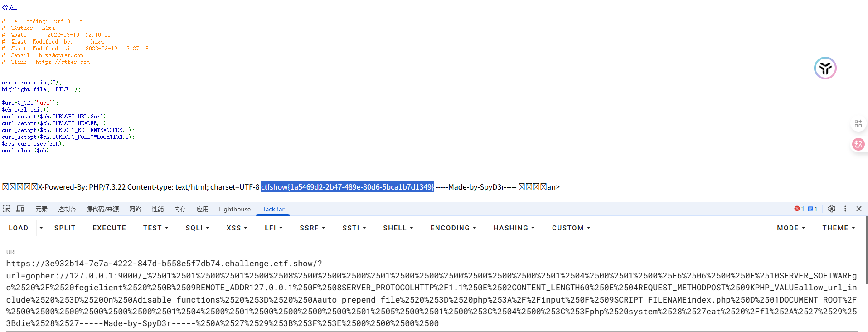
Task: Switch to the Lighthouse tab
Action: click(234, 209)
